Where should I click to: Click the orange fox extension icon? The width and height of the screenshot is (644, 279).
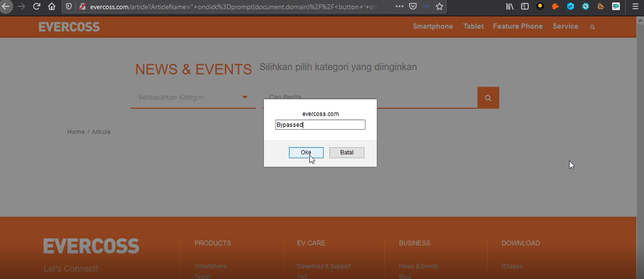click(x=555, y=6)
